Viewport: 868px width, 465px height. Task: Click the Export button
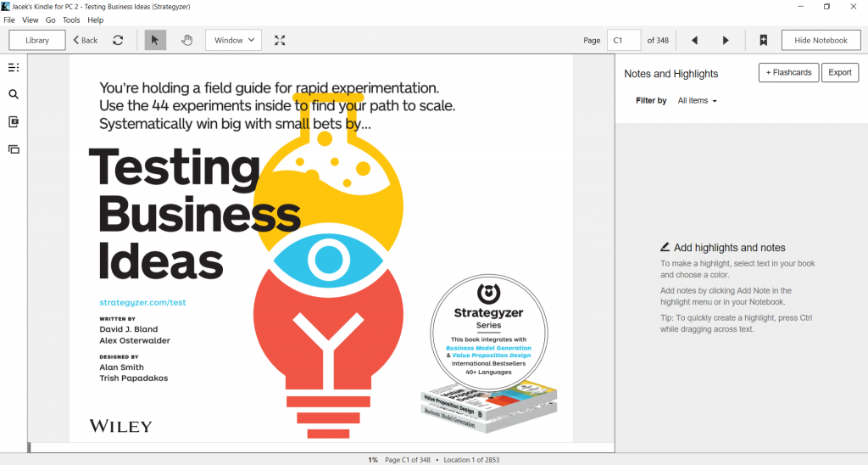[x=840, y=73]
